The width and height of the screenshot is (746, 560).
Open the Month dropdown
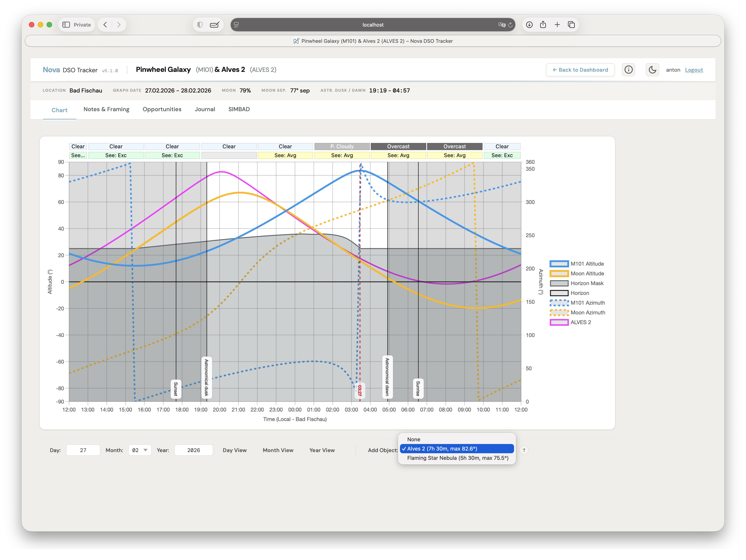click(x=140, y=450)
